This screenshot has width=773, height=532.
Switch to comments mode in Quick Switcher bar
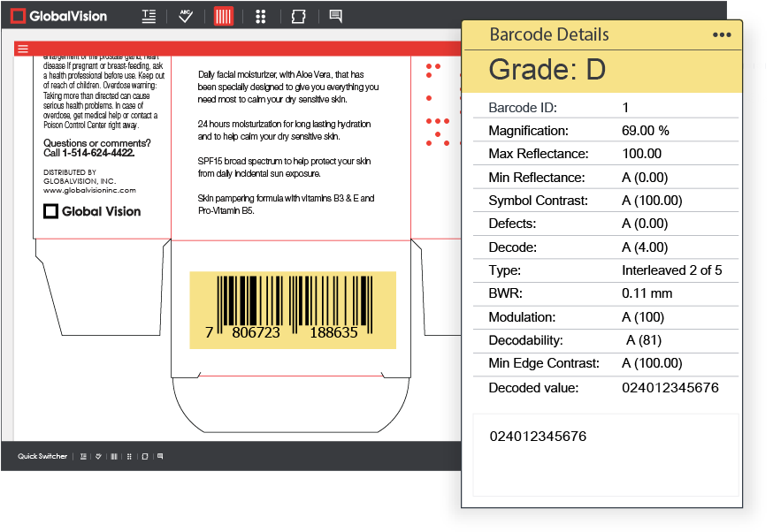(160, 457)
